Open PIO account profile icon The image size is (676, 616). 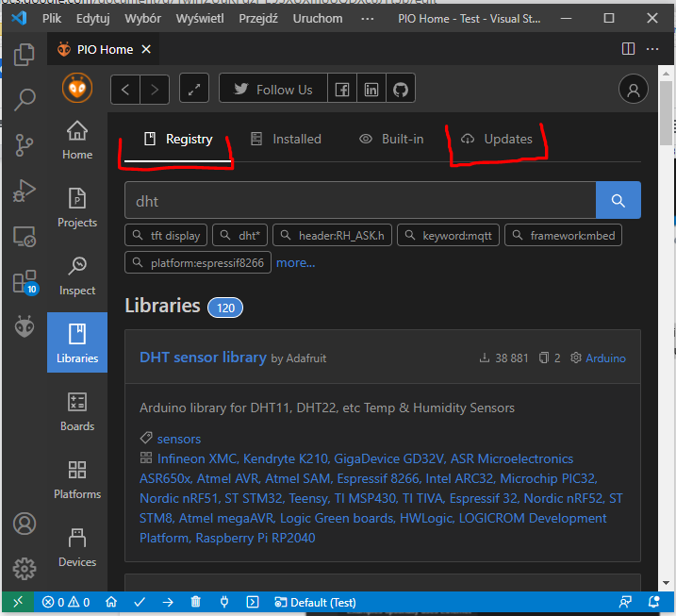(x=633, y=90)
